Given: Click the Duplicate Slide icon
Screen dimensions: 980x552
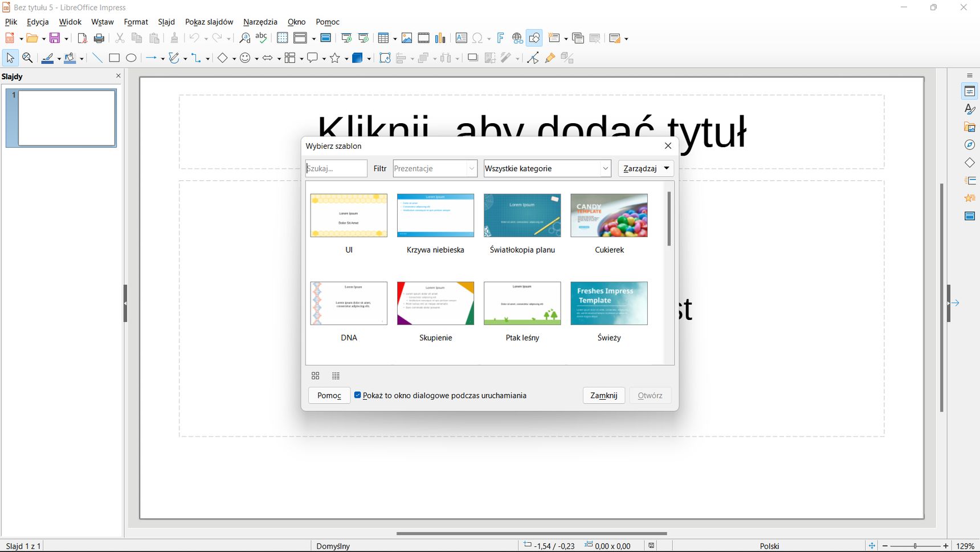Looking at the screenshot, I should point(578,38).
